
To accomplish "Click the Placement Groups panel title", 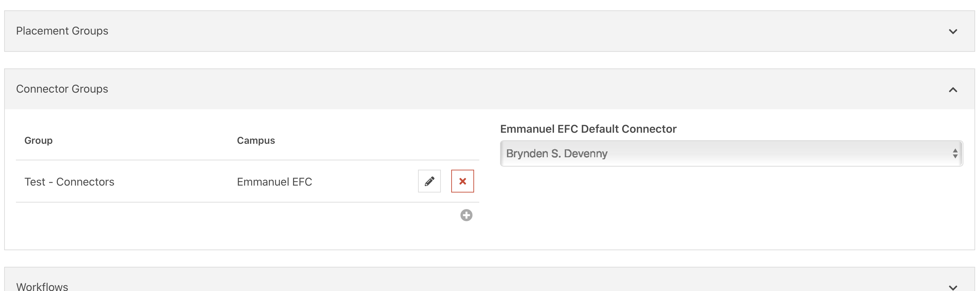I will tap(62, 31).
